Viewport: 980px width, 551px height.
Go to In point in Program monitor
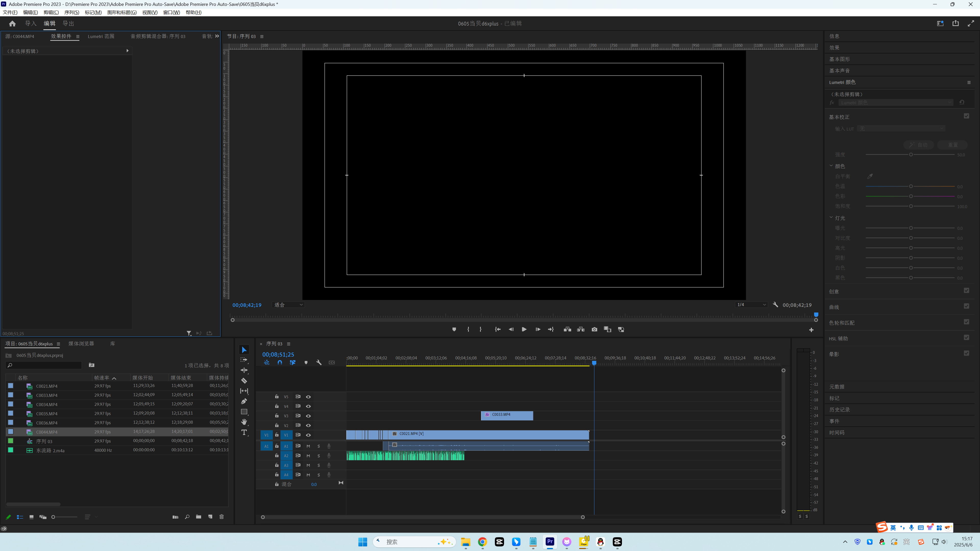click(x=498, y=329)
